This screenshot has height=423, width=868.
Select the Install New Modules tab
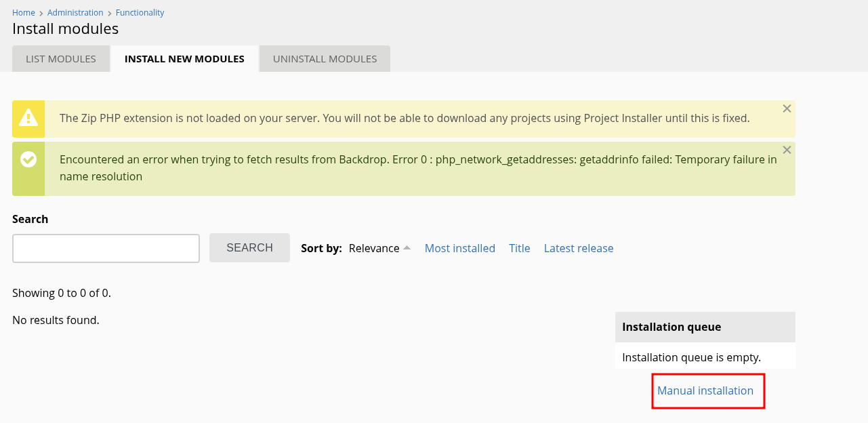click(184, 59)
